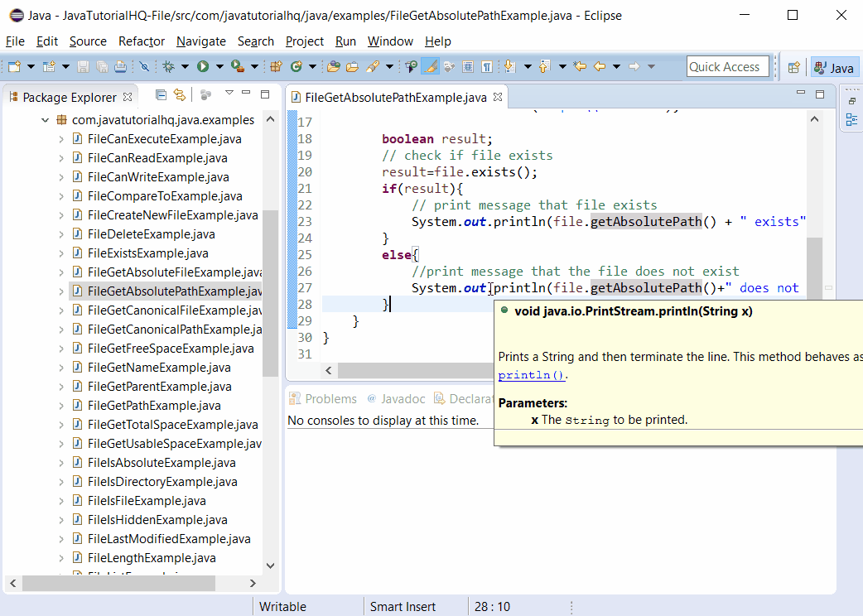
Task: Switch to the Javadoc tab
Action: tap(396, 399)
